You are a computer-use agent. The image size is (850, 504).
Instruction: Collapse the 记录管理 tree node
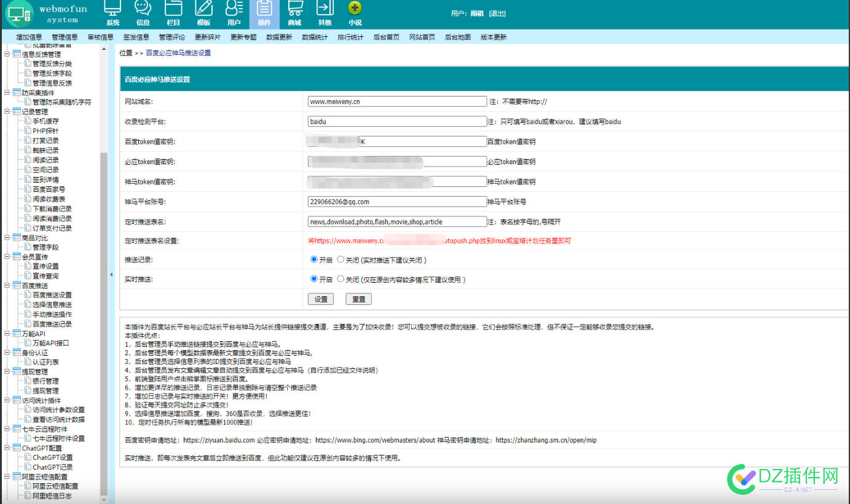(x=7, y=112)
